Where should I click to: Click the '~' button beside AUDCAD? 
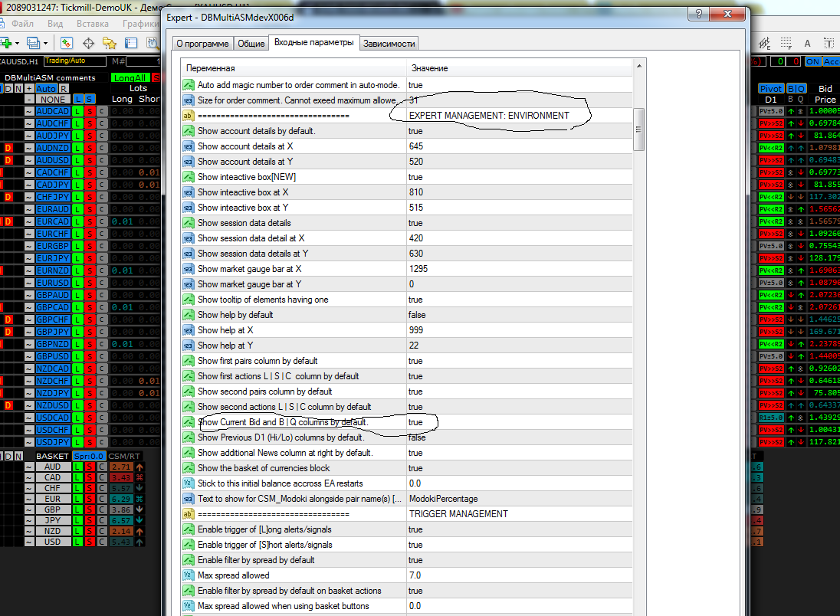(x=29, y=111)
